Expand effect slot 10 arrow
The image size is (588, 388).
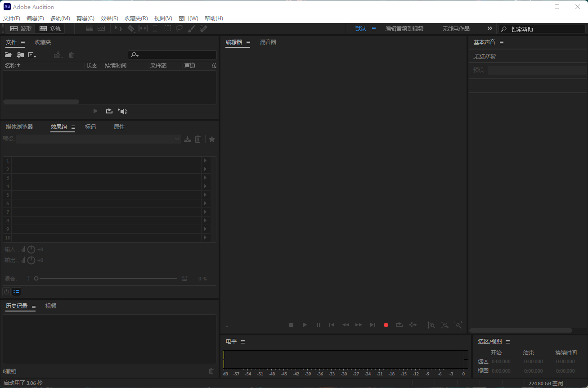click(206, 238)
